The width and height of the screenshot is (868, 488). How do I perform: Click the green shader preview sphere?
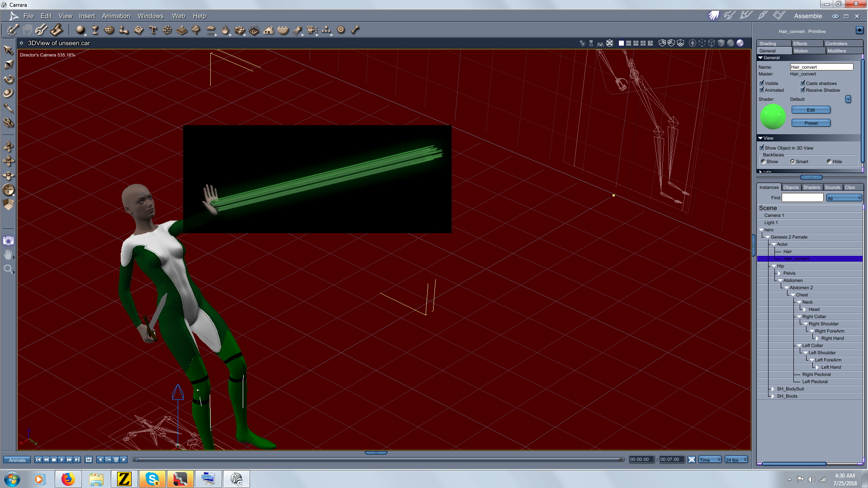click(x=773, y=117)
